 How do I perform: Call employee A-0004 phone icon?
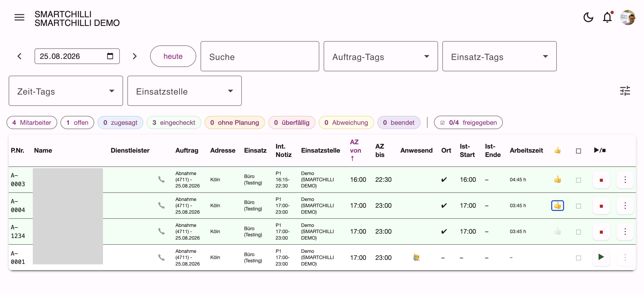click(161, 205)
